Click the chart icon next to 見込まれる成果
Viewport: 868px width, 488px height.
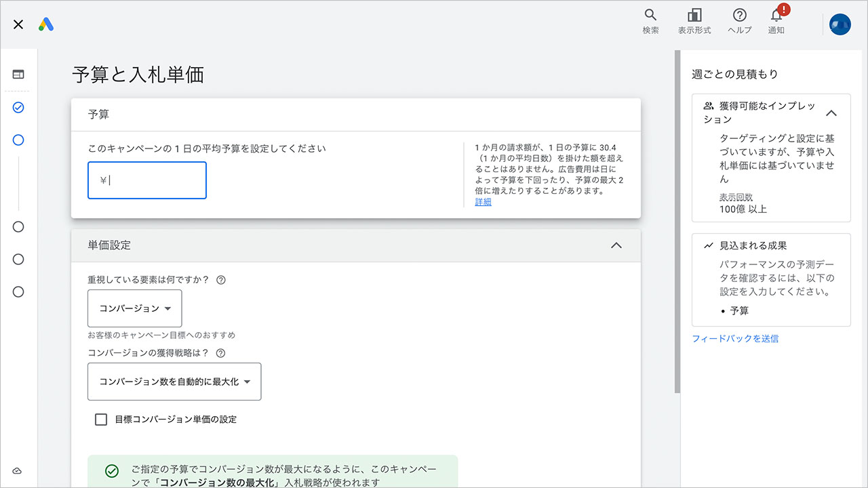tap(707, 245)
